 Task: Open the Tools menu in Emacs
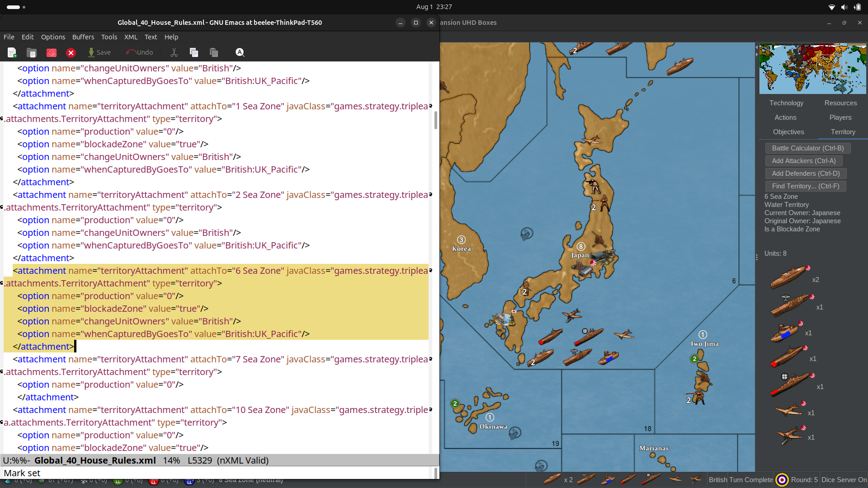(109, 37)
